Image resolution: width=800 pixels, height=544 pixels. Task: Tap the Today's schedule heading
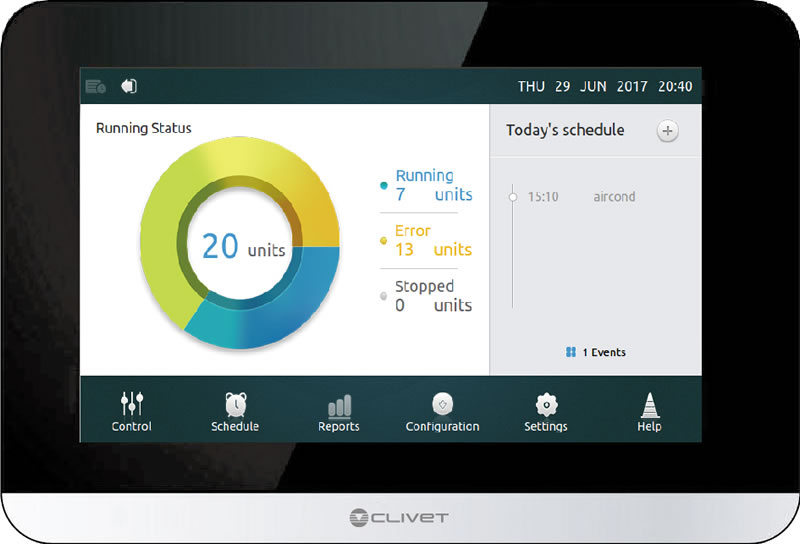(x=565, y=130)
